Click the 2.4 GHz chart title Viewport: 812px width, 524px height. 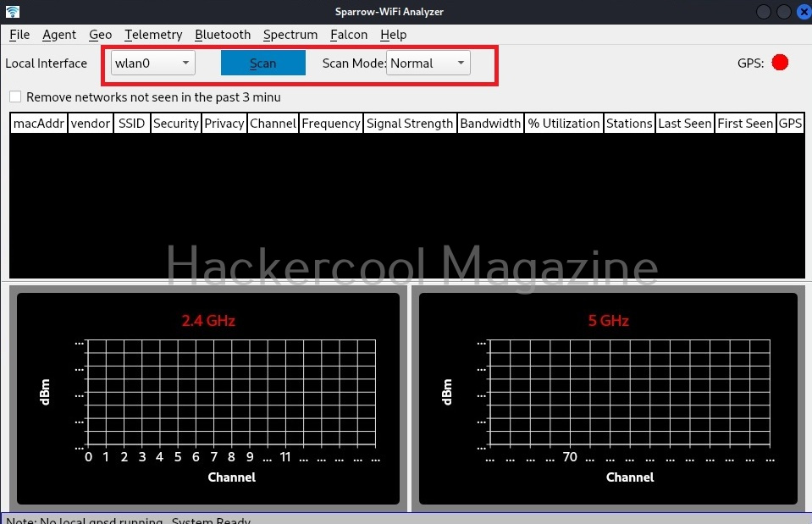[x=208, y=321]
